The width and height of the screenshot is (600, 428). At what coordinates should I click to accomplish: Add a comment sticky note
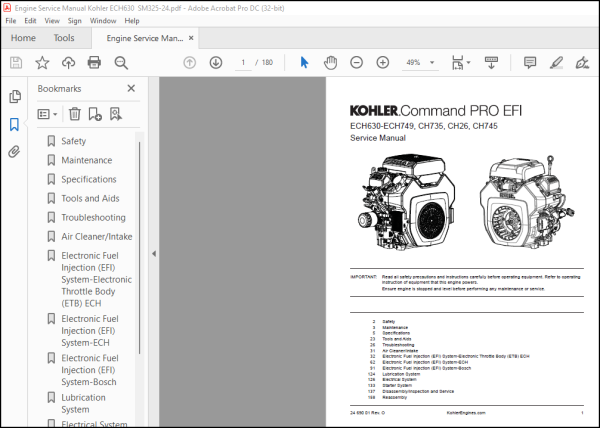530,62
